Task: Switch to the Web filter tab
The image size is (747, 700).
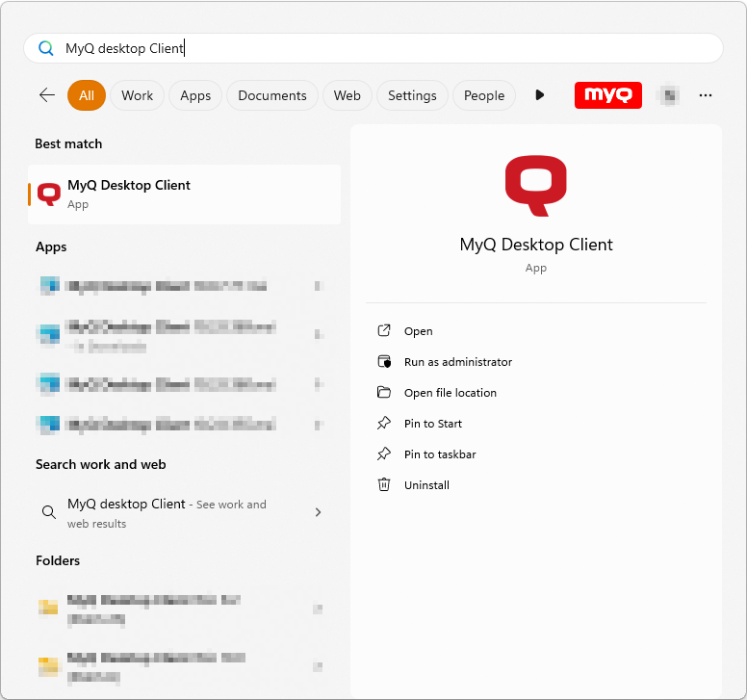Action: coord(347,95)
